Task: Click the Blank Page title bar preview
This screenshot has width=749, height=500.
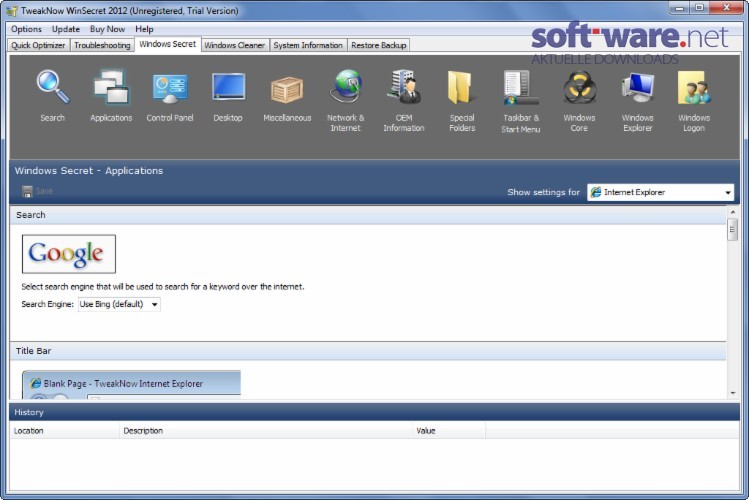Action: pyautogui.click(x=131, y=384)
